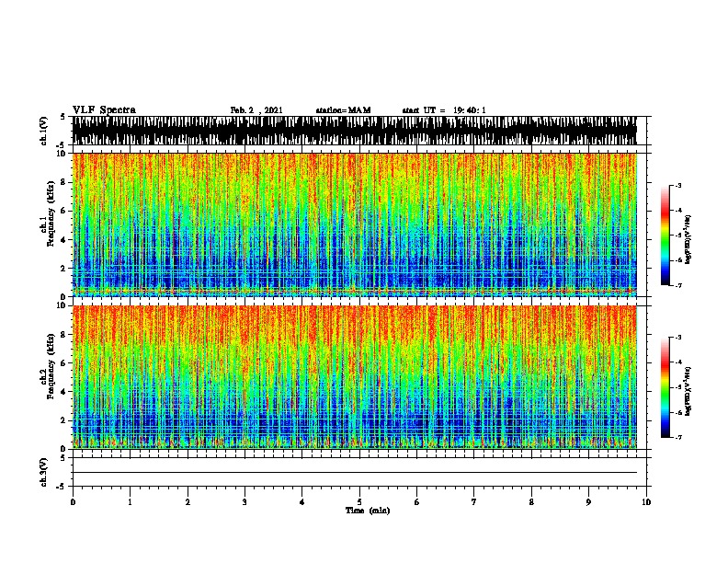Click the VLF Spectra plot title

(x=104, y=110)
